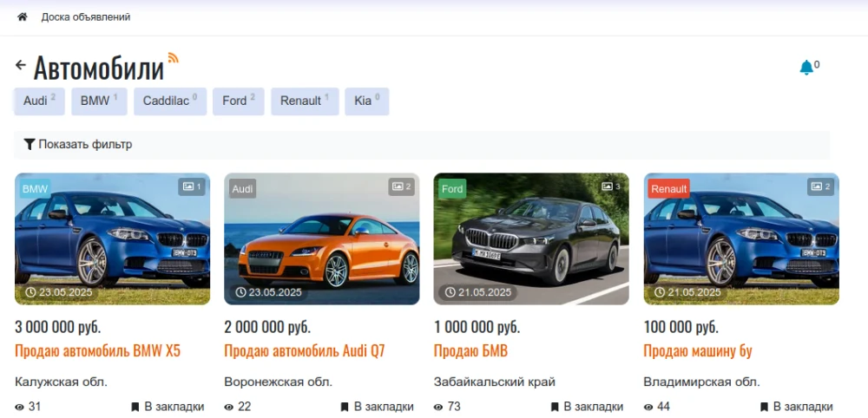Click the Автомобили page heading
This screenshot has width=868, height=418.
point(99,69)
